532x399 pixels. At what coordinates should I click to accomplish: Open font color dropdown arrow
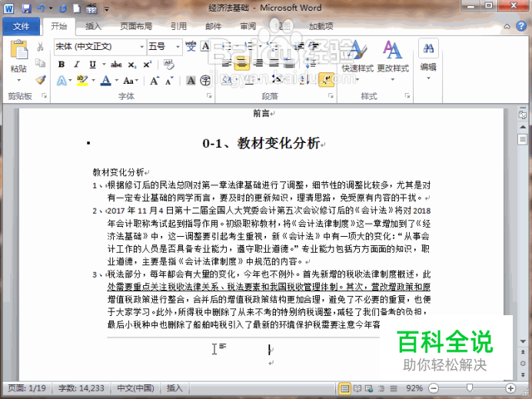(116, 81)
